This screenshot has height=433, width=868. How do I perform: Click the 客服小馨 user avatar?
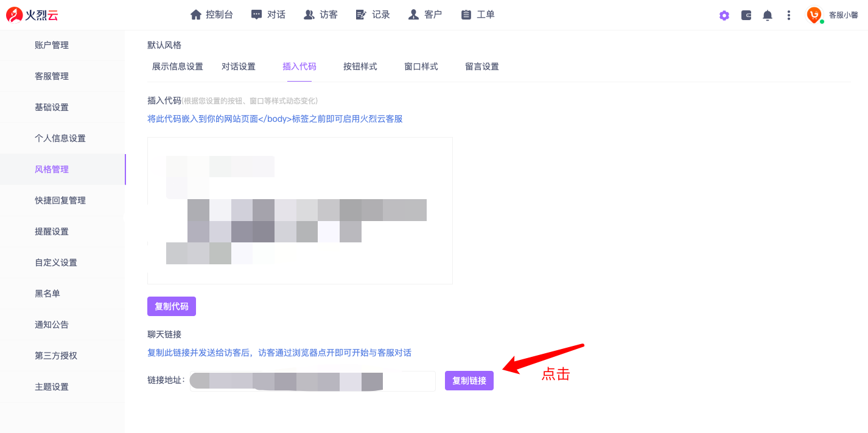814,15
